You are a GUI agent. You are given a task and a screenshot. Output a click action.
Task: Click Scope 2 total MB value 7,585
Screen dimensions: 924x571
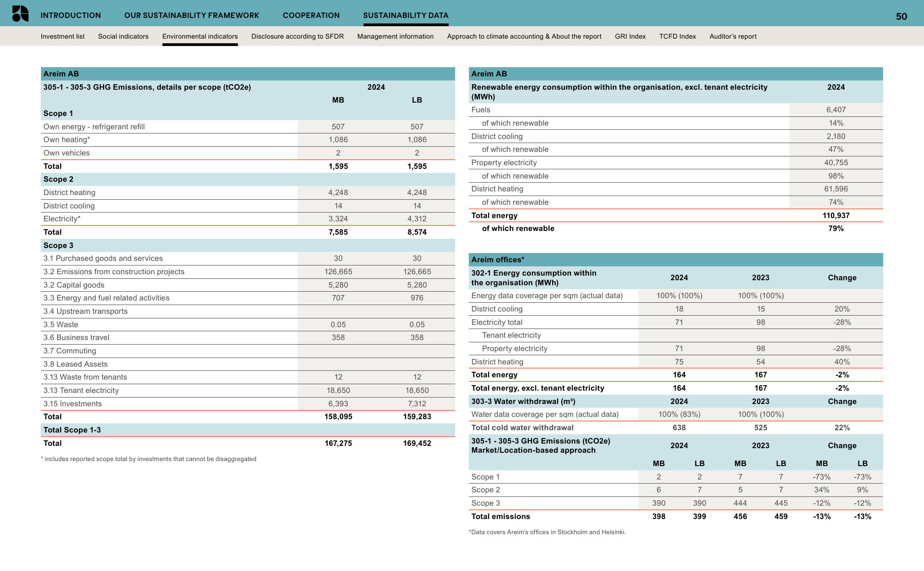(338, 232)
